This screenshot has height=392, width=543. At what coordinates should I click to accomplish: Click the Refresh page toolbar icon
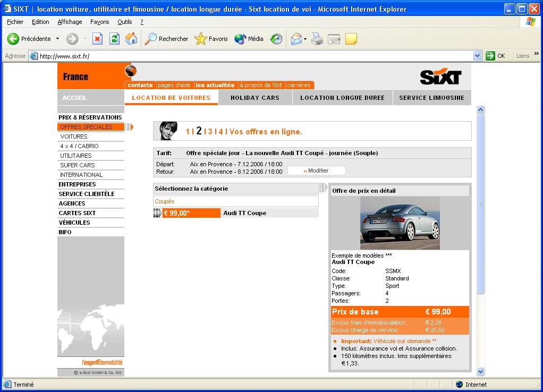click(x=114, y=39)
